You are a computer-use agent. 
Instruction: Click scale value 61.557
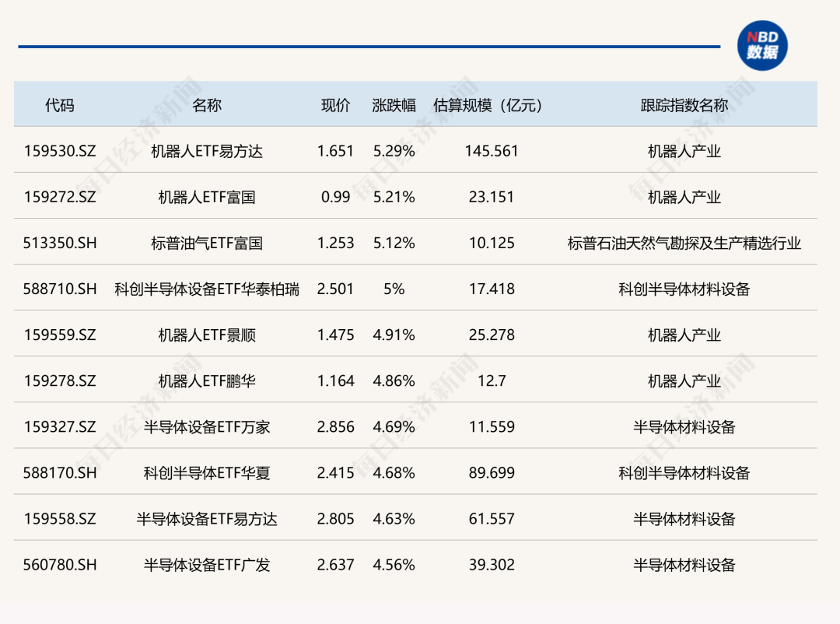[492, 520]
